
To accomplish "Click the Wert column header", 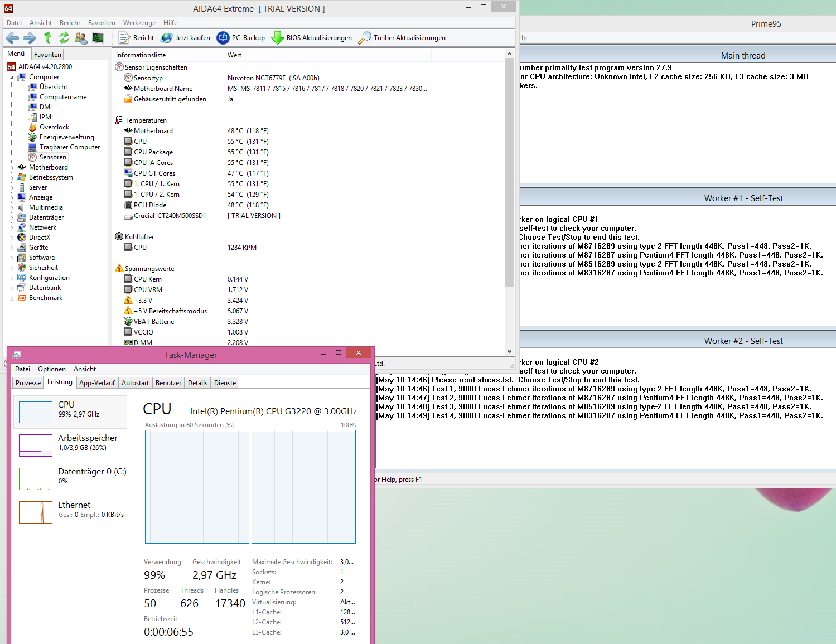I will tap(327, 55).
